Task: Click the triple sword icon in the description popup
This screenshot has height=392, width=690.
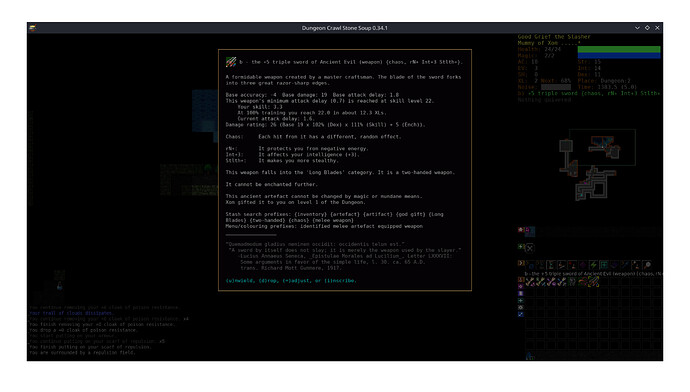Action: pos(231,62)
